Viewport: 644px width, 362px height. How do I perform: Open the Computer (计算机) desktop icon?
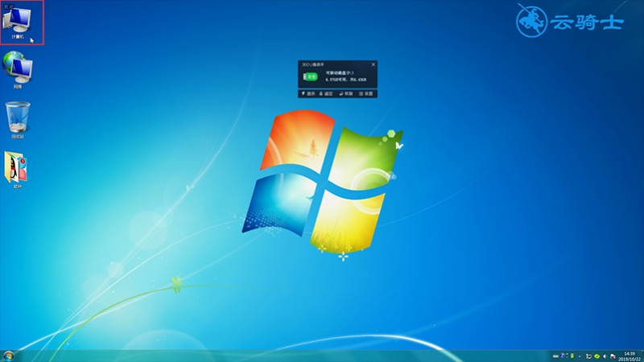tap(17, 23)
